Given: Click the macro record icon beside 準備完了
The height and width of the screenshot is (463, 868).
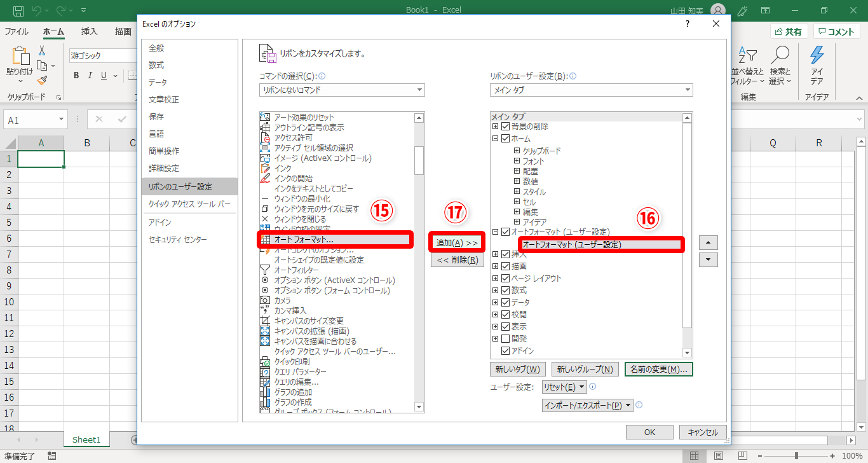Looking at the screenshot, I should 51,455.
